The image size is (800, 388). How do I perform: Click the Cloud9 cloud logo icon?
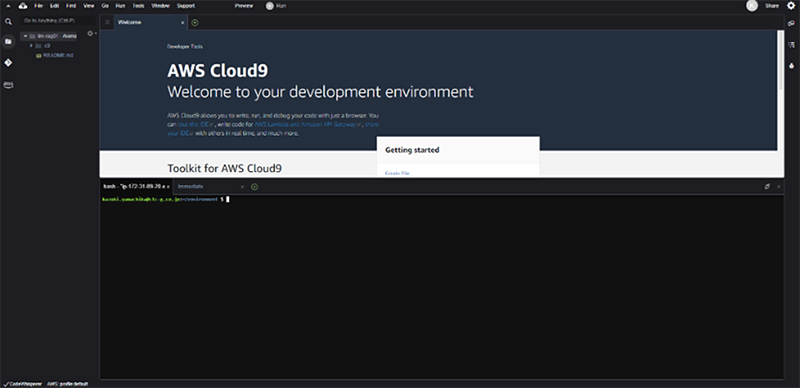[22, 6]
